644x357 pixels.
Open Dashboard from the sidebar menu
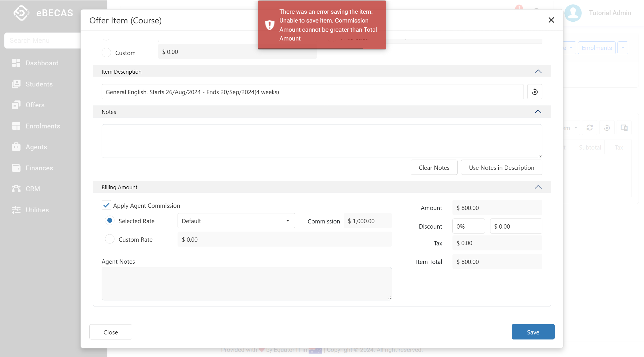pos(42,63)
